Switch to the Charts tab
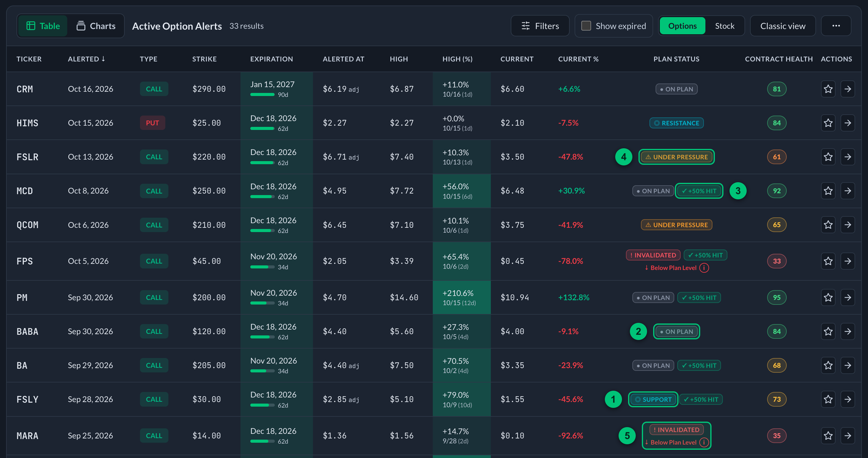Image resolution: width=868 pixels, height=458 pixels. coord(96,26)
